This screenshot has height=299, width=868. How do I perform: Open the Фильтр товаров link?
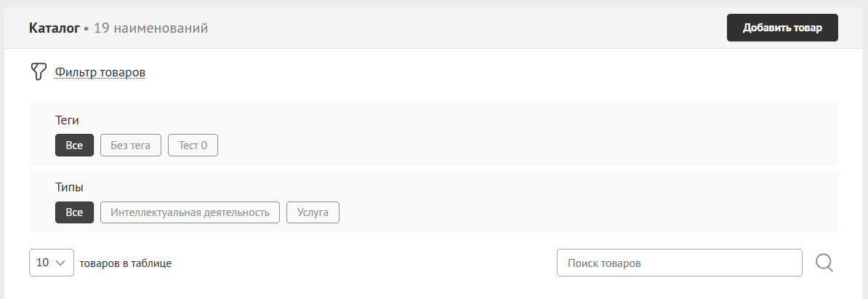100,72
